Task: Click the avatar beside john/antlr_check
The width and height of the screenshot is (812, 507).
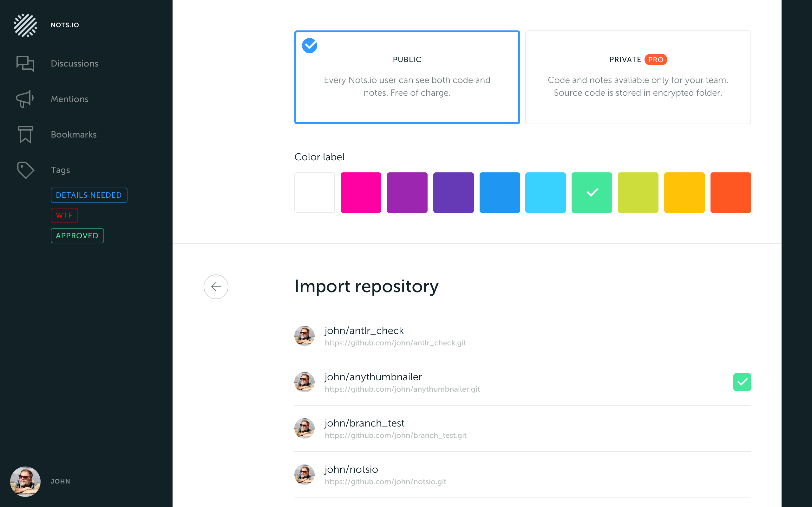Action: pyautogui.click(x=304, y=336)
